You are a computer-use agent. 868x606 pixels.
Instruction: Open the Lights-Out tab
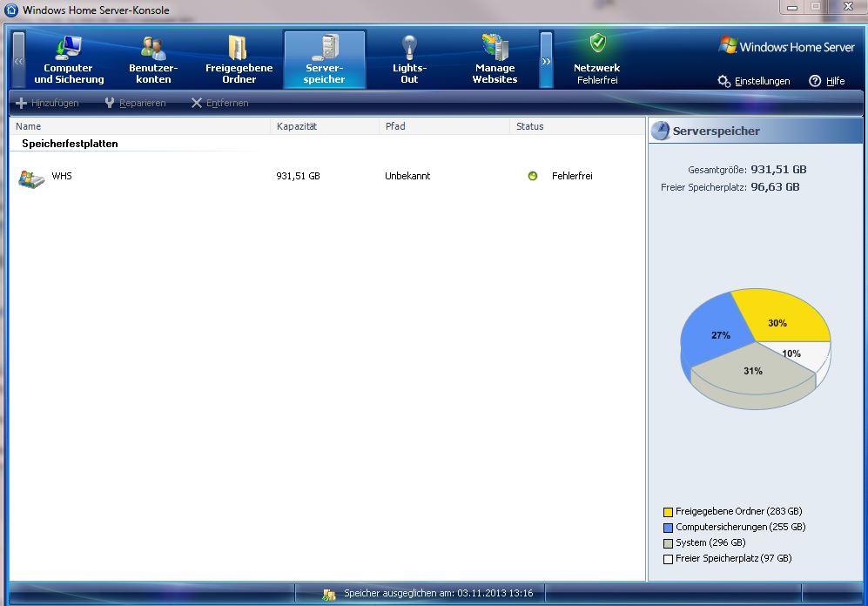[x=409, y=59]
